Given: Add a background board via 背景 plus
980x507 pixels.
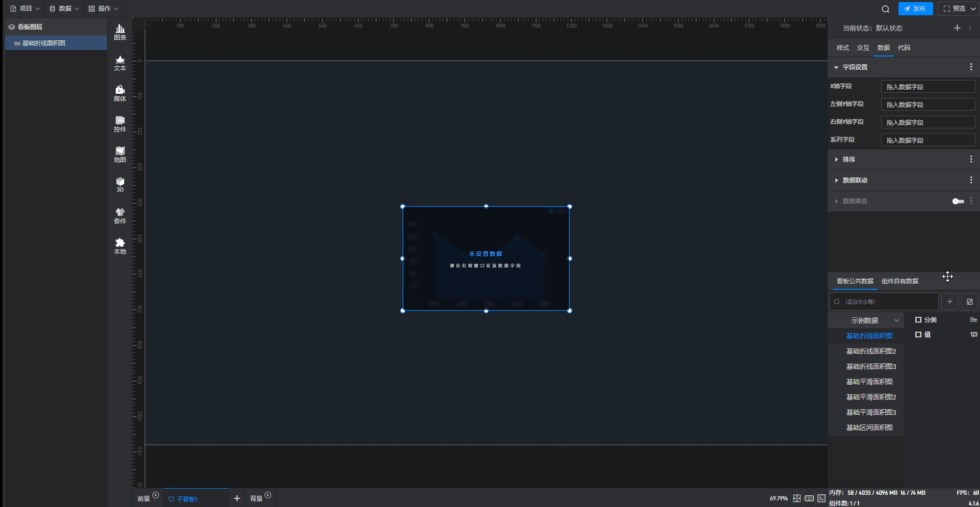Looking at the screenshot, I should [268, 495].
